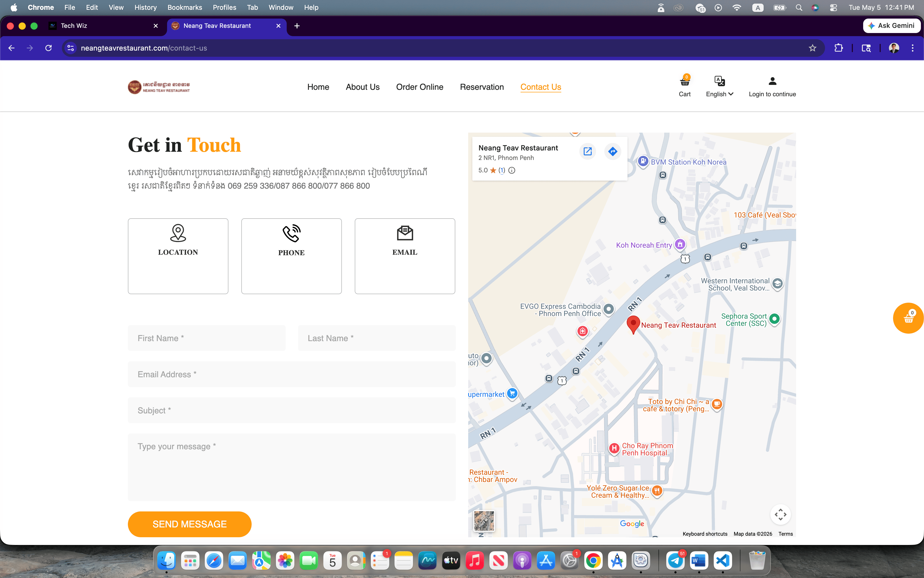Switch to satellite map layer thumbnail

484,521
